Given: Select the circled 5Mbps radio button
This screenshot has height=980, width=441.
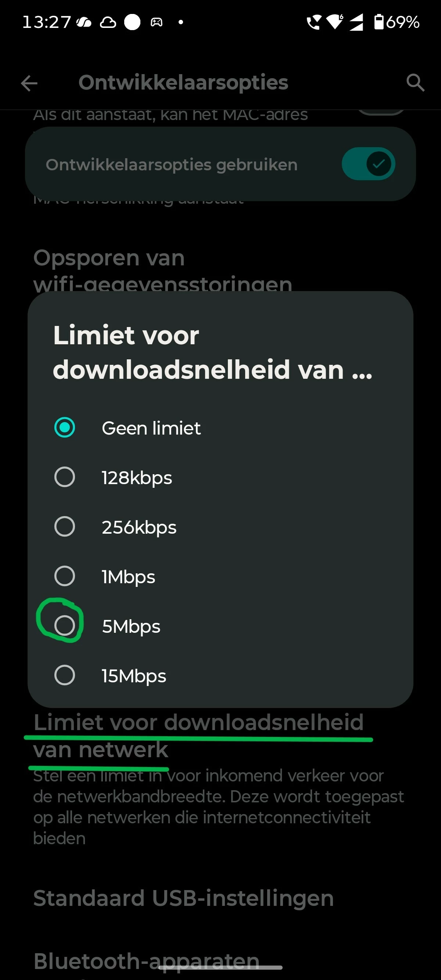Looking at the screenshot, I should click(64, 625).
